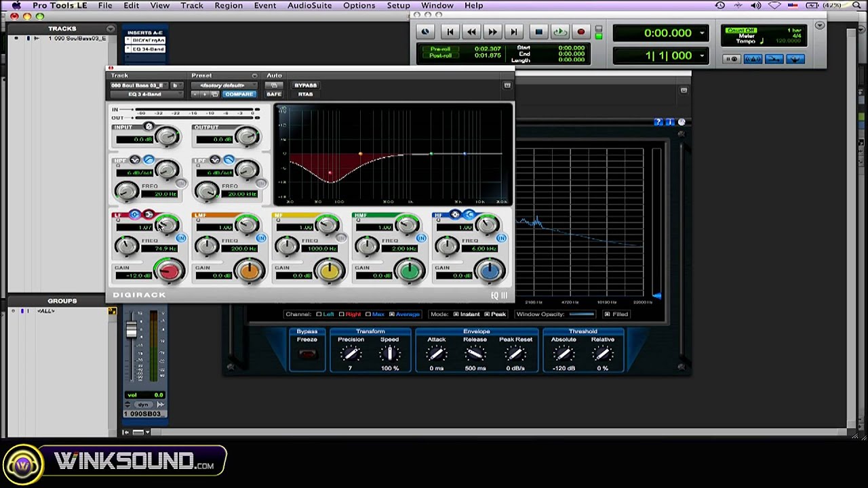868x488 pixels.
Task: Enable the Left channel checkbox in analyzer
Action: pyautogui.click(x=319, y=314)
